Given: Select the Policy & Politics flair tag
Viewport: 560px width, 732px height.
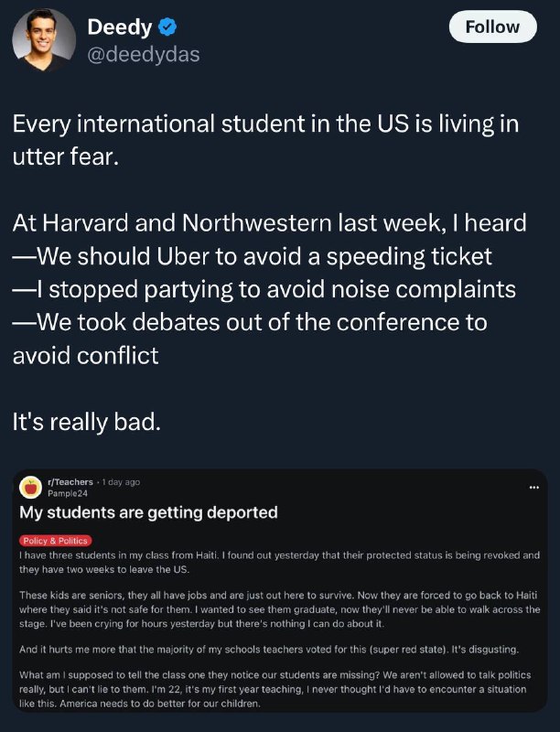Looking at the screenshot, I should 56,541.
